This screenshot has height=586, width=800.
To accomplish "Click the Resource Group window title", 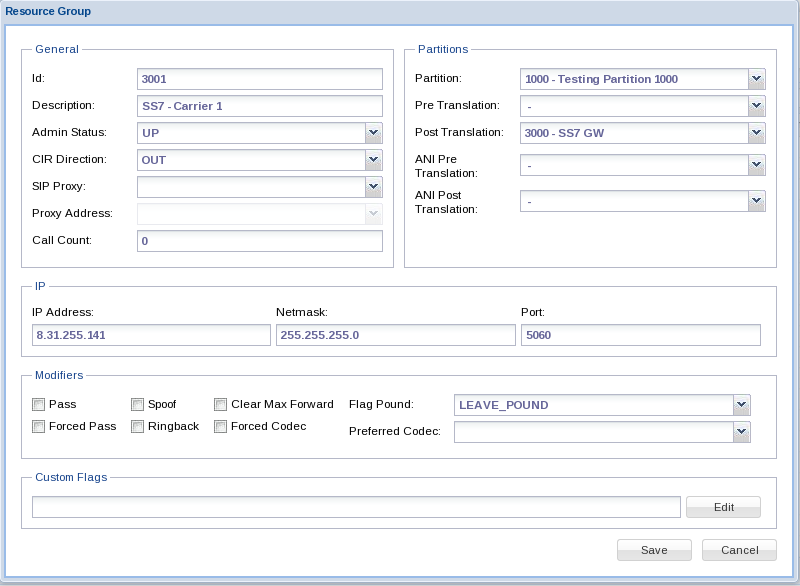I will coord(48,11).
